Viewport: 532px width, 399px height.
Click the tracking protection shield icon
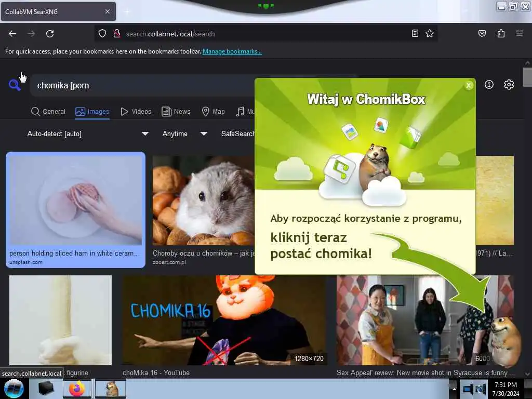tap(102, 34)
